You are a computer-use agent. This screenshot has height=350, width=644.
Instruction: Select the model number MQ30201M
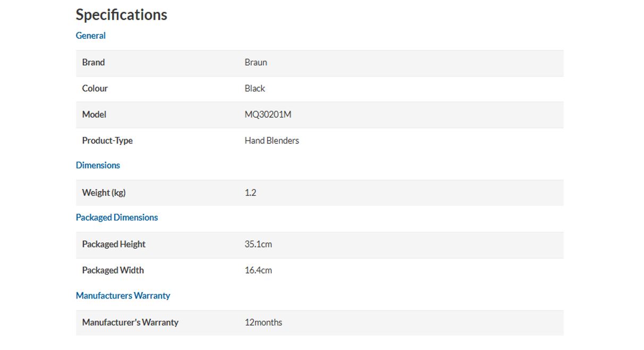coord(268,114)
